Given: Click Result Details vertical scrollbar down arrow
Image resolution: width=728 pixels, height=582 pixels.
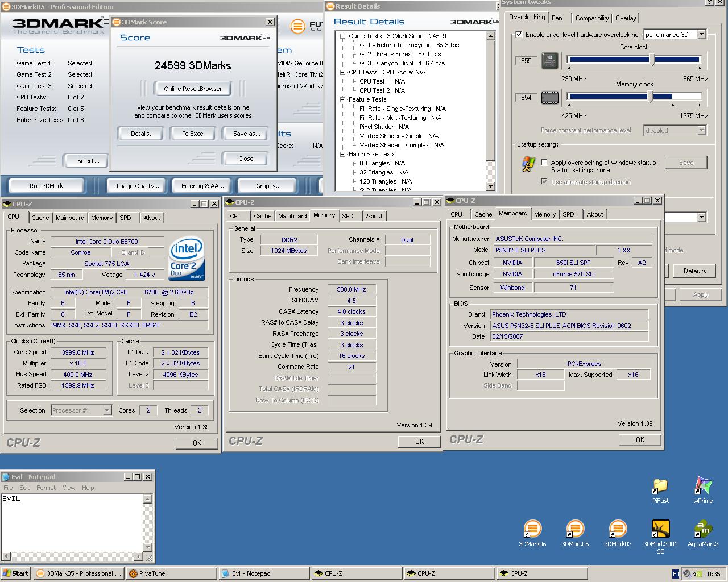Looking at the screenshot, I should 490,186.
